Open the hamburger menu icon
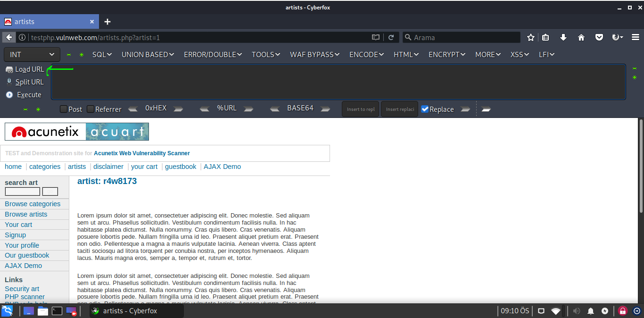Viewport: 644px width, 318px height. coord(635,37)
